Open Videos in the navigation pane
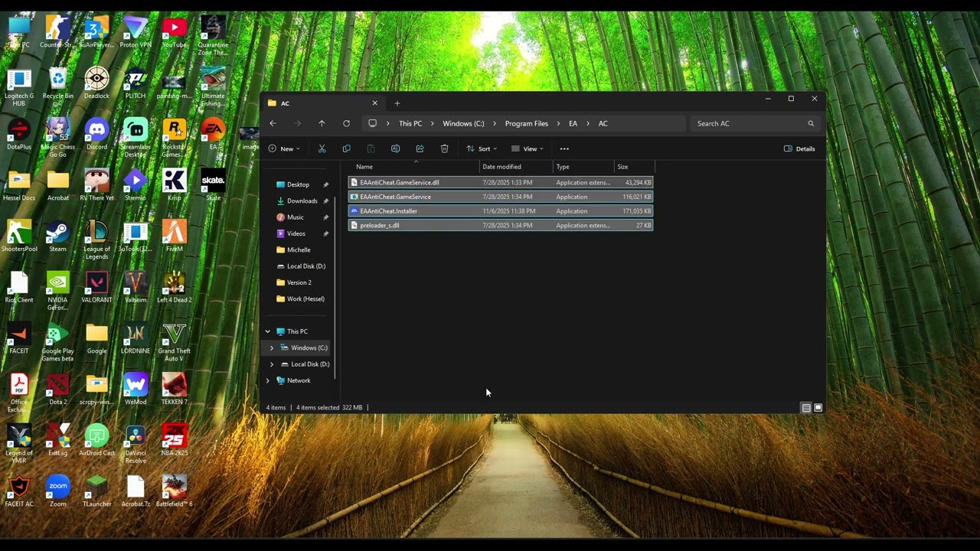The width and height of the screenshot is (980, 551). point(296,233)
